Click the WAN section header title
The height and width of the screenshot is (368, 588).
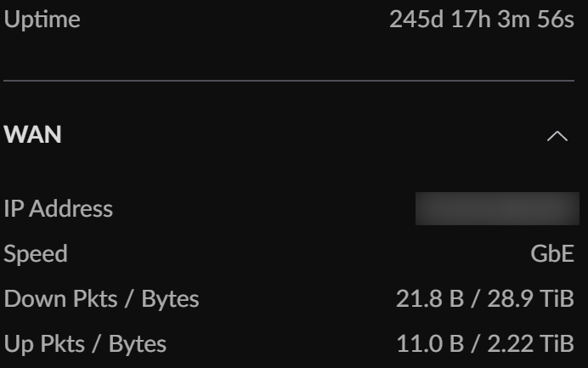33,135
